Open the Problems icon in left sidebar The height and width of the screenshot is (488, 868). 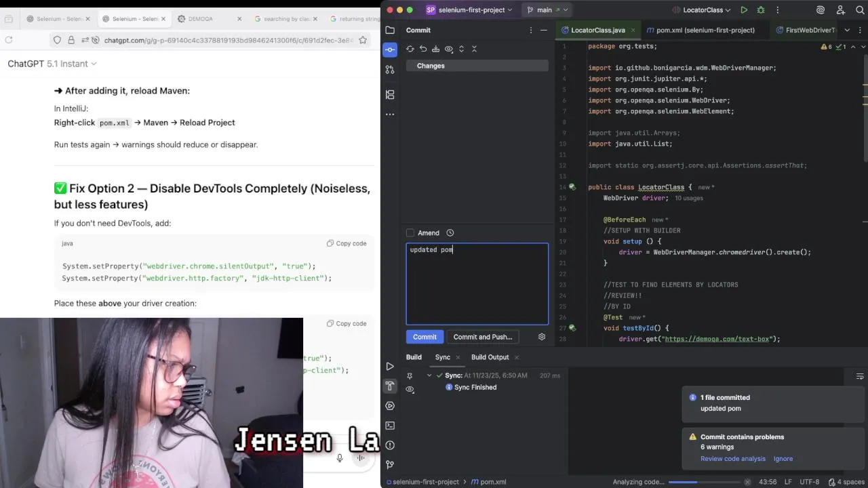pyautogui.click(x=390, y=445)
